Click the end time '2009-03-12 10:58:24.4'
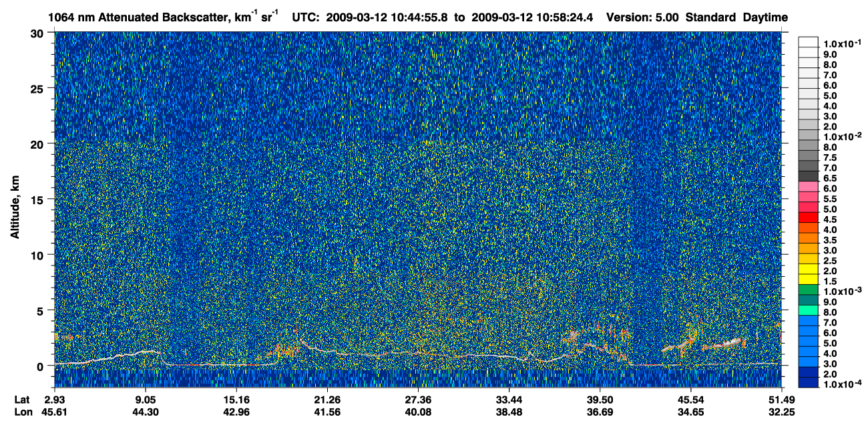The height and width of the screenshot is (445, 868). tap(533, 17)
